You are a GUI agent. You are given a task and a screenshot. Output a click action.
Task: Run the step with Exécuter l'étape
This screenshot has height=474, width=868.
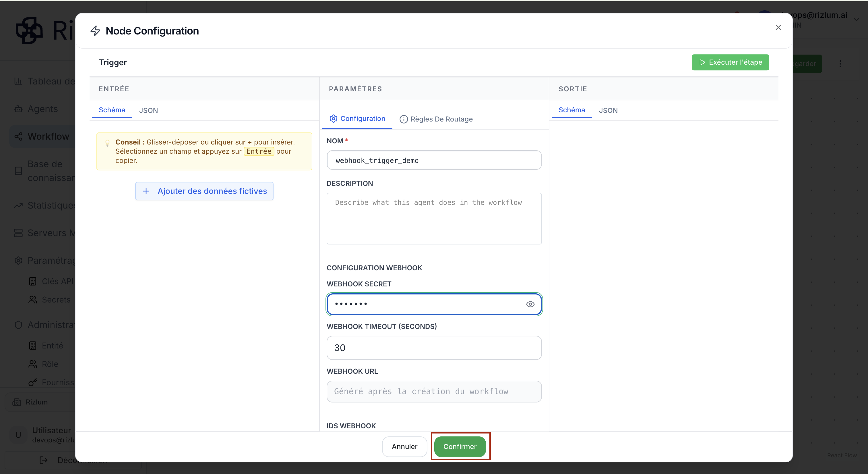point(730,62)
